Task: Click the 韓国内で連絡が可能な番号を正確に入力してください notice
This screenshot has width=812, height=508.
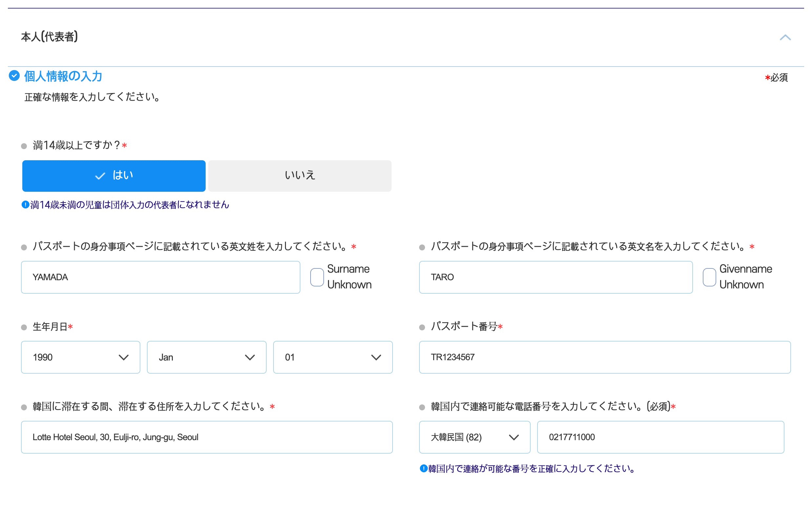Action: 532,468
